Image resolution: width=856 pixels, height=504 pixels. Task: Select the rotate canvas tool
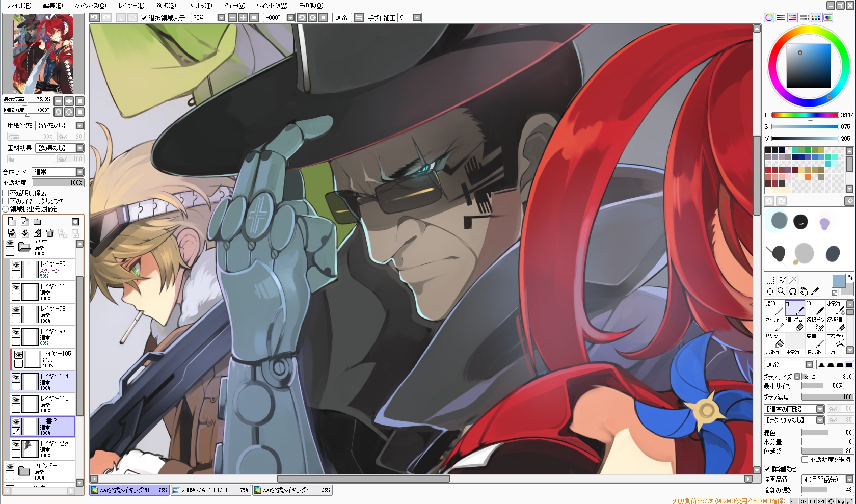click(x=793, y=291)
